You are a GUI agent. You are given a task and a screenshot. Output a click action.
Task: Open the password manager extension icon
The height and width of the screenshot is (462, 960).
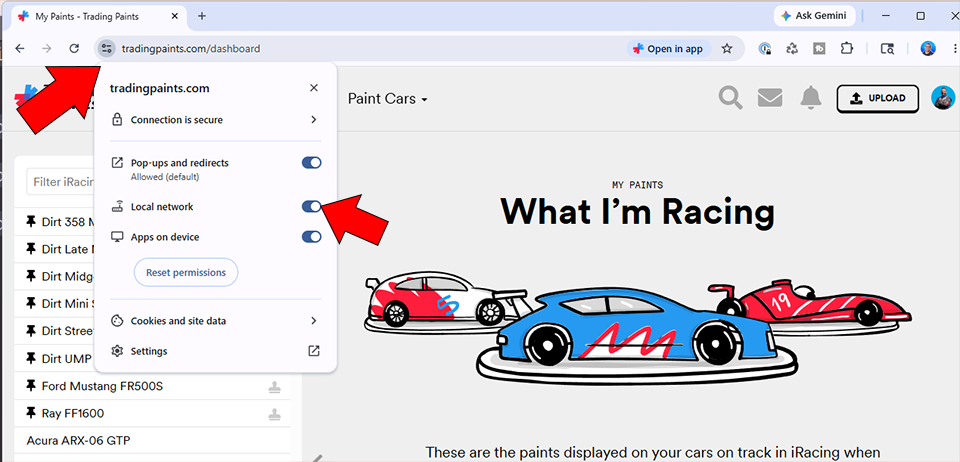[764, 49]
